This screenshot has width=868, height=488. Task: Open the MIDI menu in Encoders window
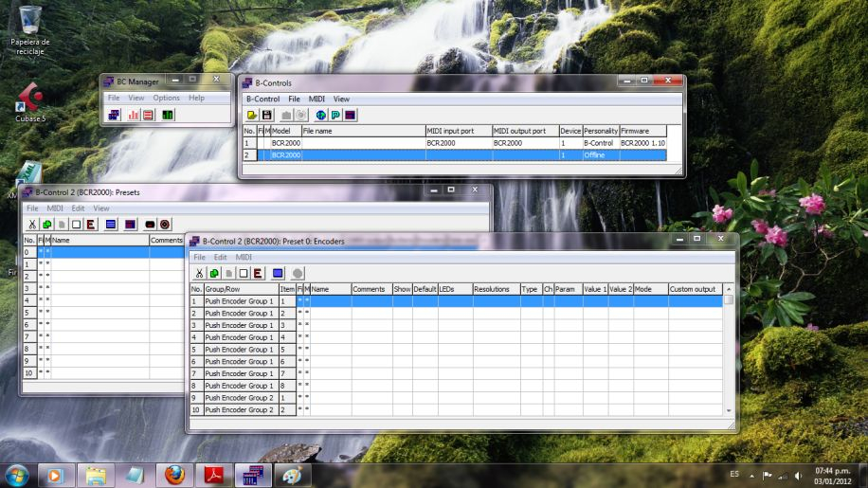pyautogui.click(x=244, y=257)
